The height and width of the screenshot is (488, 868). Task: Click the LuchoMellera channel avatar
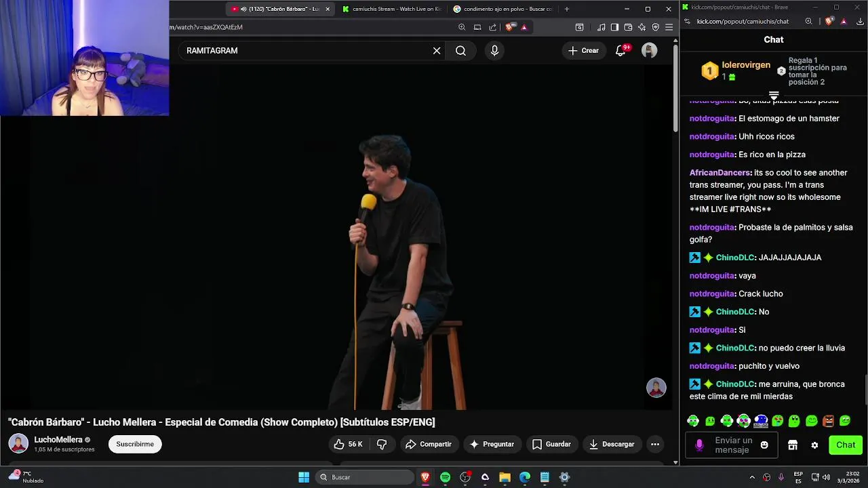click(18, 444)
